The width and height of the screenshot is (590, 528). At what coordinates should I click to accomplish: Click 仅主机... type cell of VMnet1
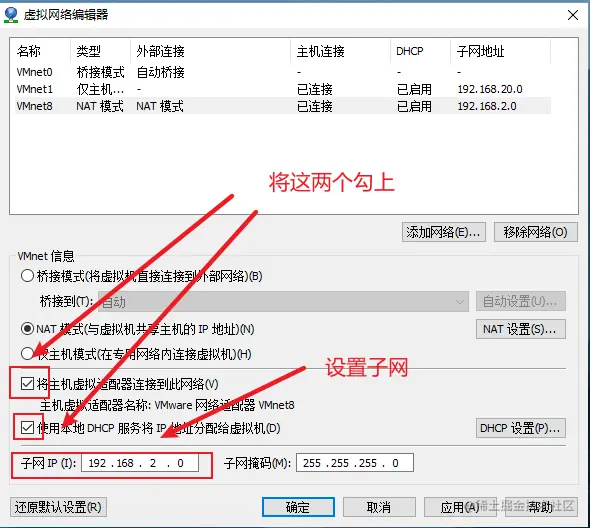point(100,89)
